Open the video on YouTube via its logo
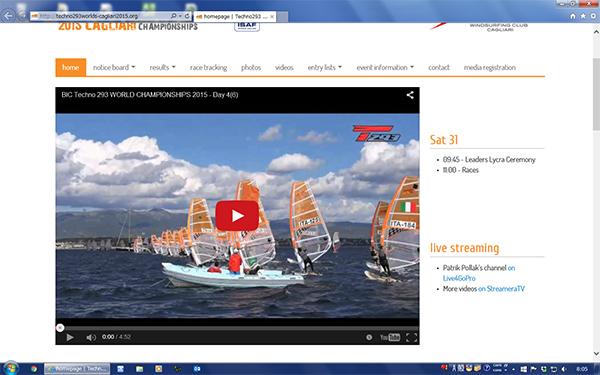600x375 pixels. pos(390,337)
